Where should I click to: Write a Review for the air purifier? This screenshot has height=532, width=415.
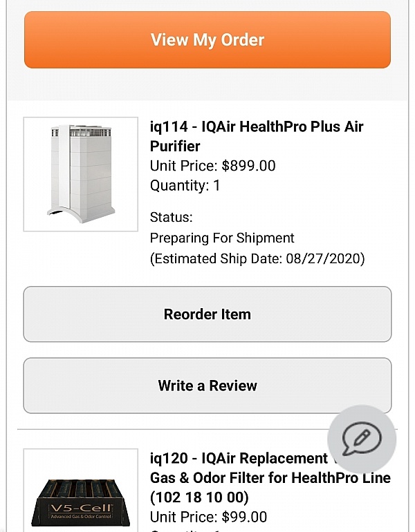click(x=207, y=386)
